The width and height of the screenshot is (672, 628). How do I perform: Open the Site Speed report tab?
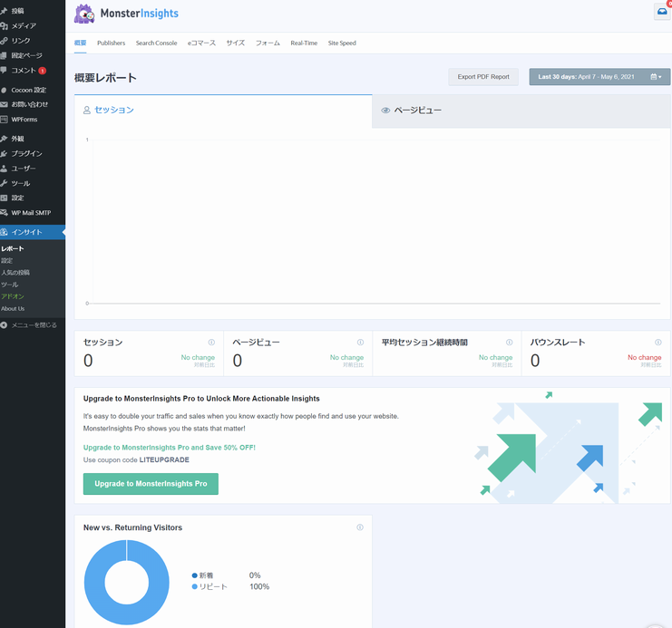pos(342,43)
